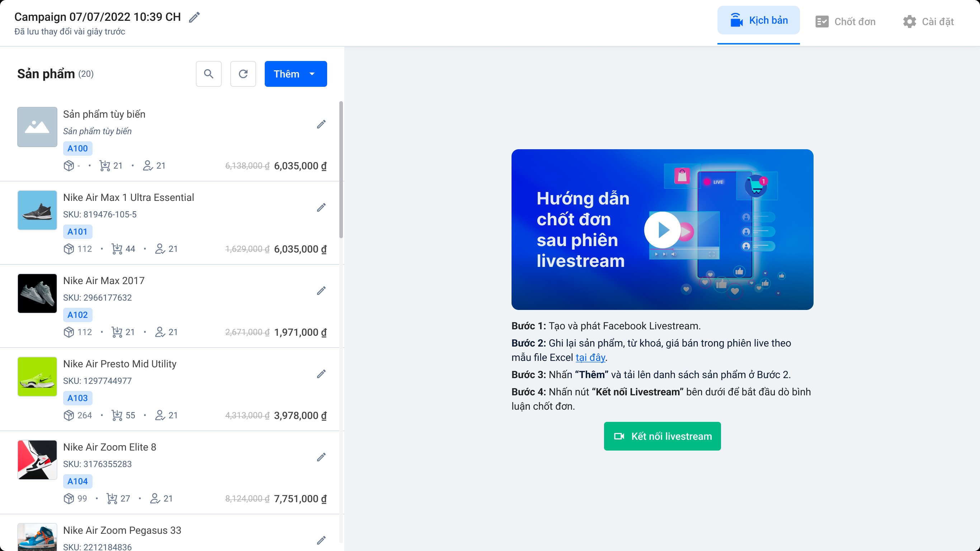
Task: Edit Nike Air Presto Mid Utility entry
Action: 321,374
